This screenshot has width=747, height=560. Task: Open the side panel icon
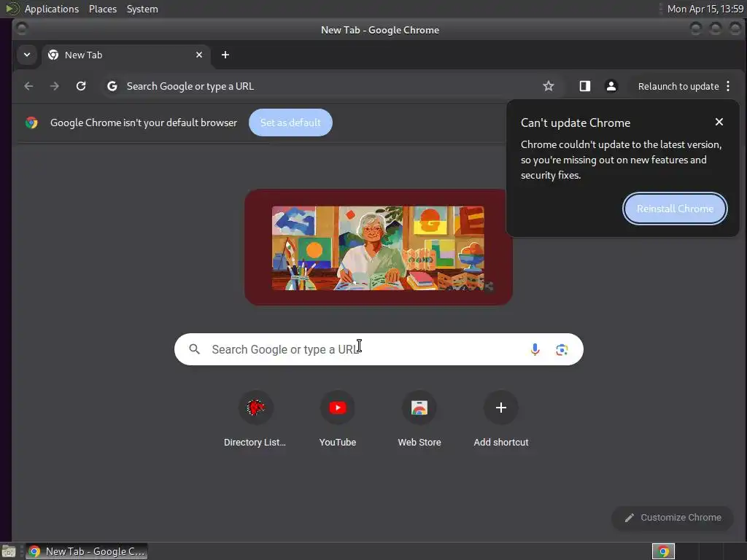[584, 86]
